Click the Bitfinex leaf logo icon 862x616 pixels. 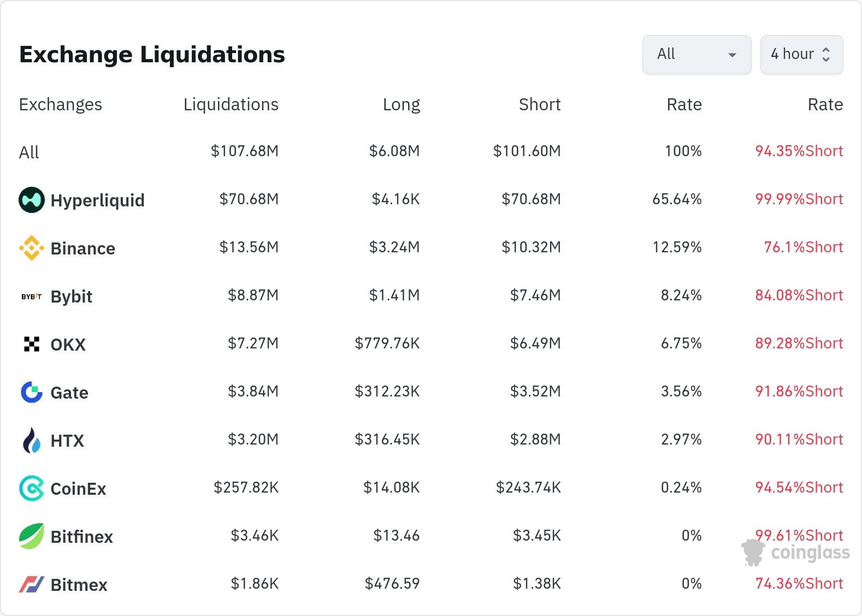click(x=32, y=536)
